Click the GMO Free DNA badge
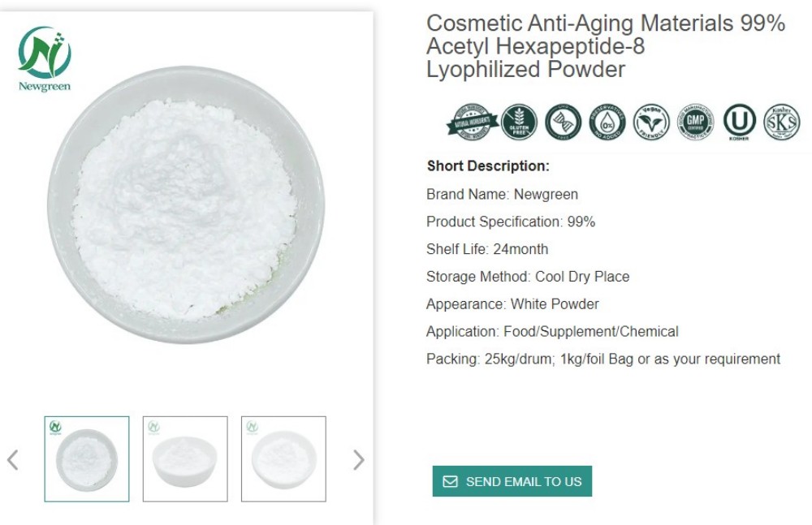Screen dimensions: 812x525 click(564, 122)
